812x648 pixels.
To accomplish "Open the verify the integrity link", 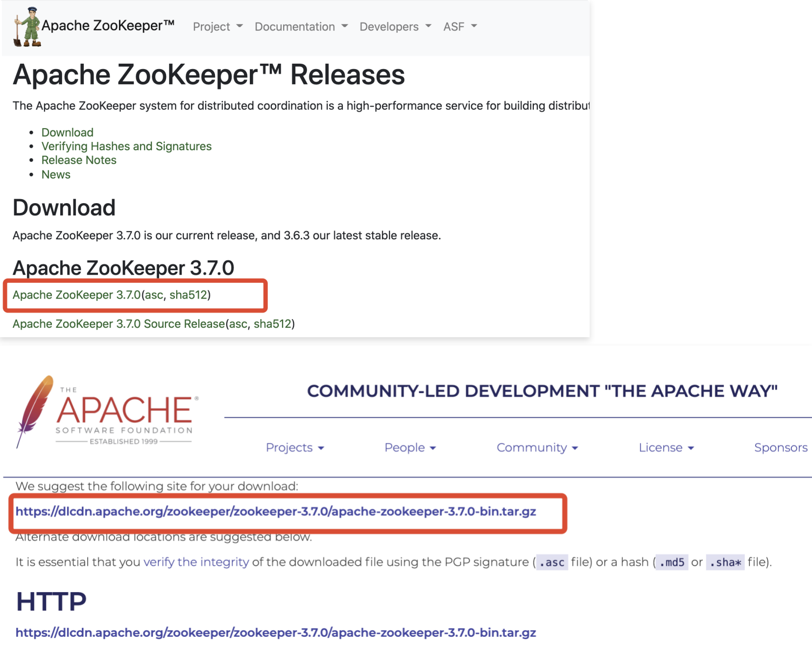I will (196, 562).
